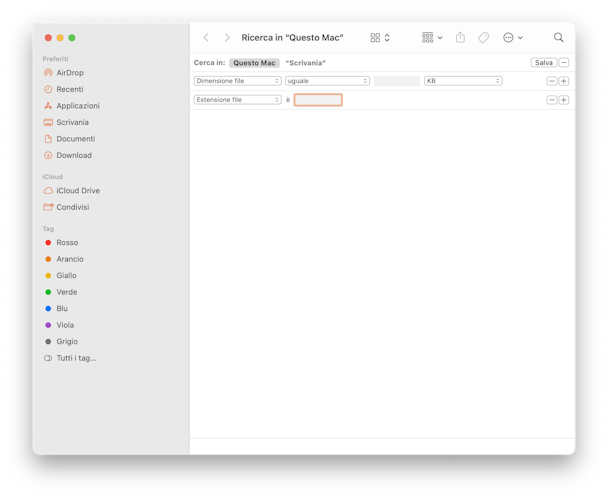This screenshot has height=498, width=608.
Task: Select the Viola tag
Action: point(65,325)
